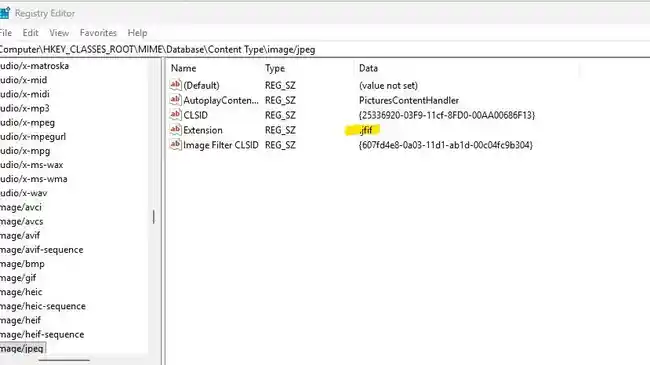Click the tree pane vertical scrollbar thumb
The height and width of the screenshot is (365, 650).
pyautogui.click(x=154, y=217)
